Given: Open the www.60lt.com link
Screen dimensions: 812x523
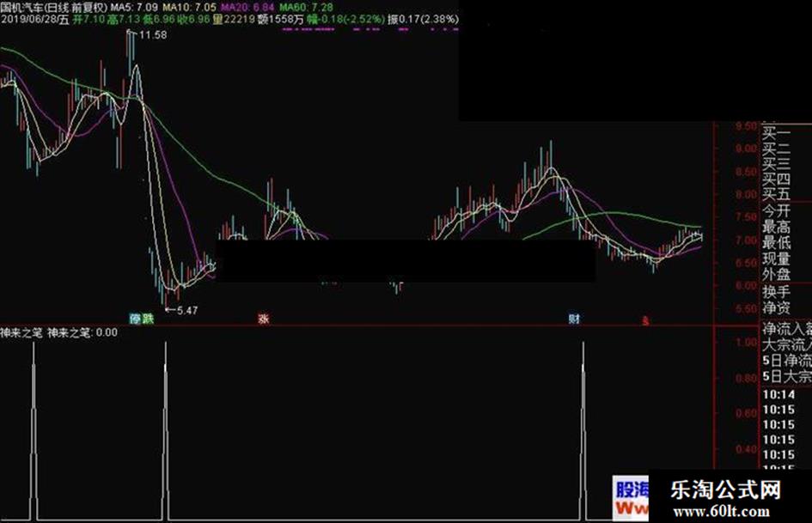Looking at the screenshot, I should coord(722,512).
